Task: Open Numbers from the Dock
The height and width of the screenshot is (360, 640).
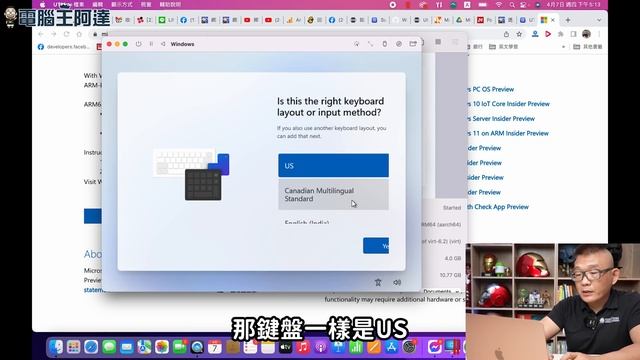Action: click(356, 347)
